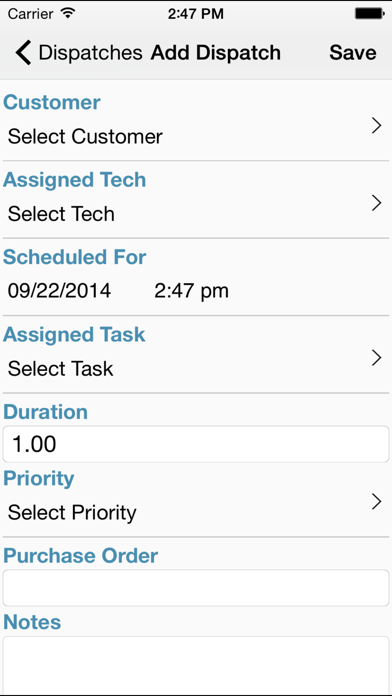Tap the Assigned Task row chevron
The image size is (392, 696).
[376, 357]
